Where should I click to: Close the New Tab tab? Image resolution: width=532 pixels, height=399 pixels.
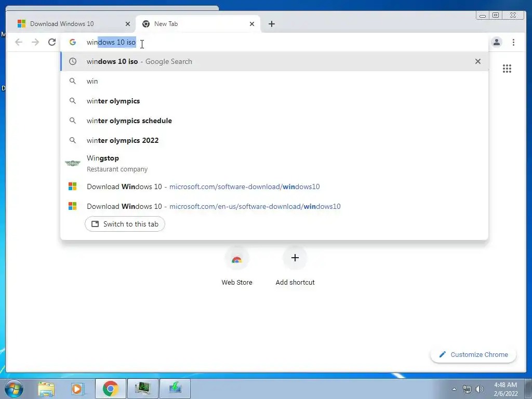pyautogui.click(x=252, y=24)
